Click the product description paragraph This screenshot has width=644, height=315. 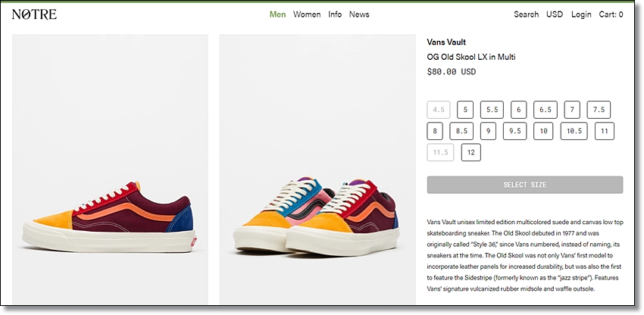pos(525,255)
